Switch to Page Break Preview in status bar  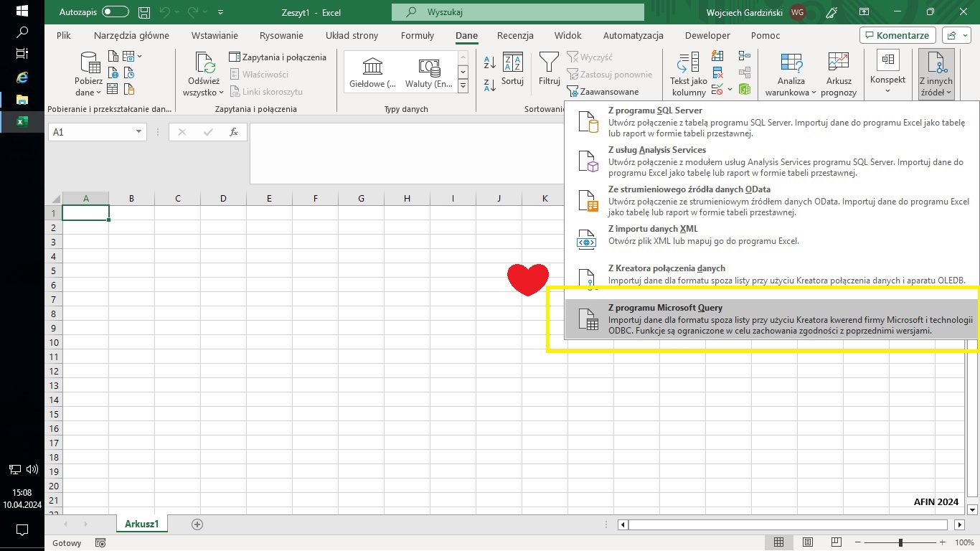pyautogui.click(x=837, y=542)
